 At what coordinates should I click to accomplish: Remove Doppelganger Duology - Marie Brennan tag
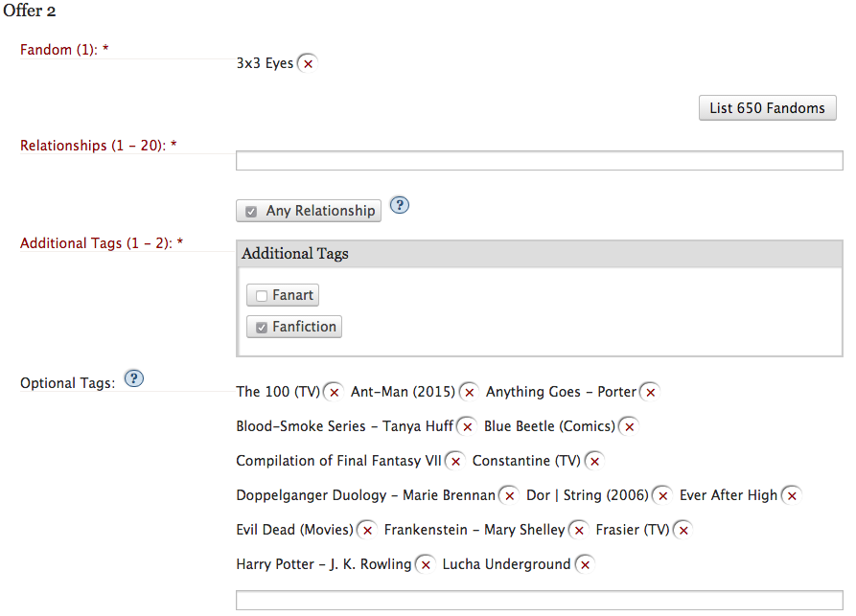[x=509, y=495]
